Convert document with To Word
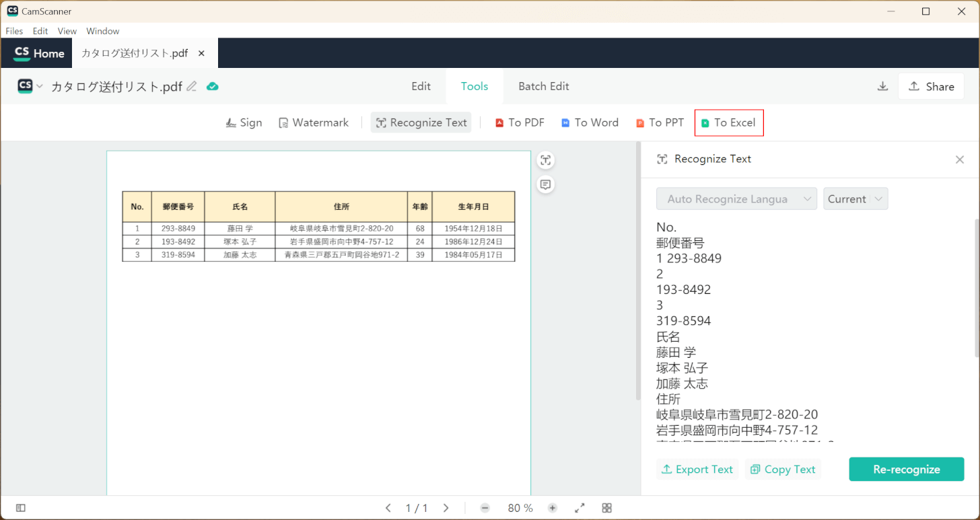Image resolution: width=980 pixels, height=520 pixels. coord(590,122)
